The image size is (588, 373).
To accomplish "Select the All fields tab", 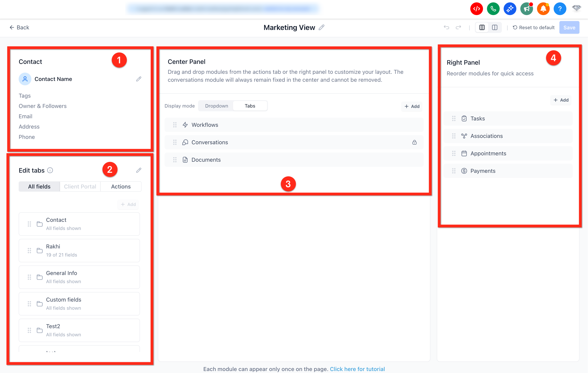I will click(39, 186).
